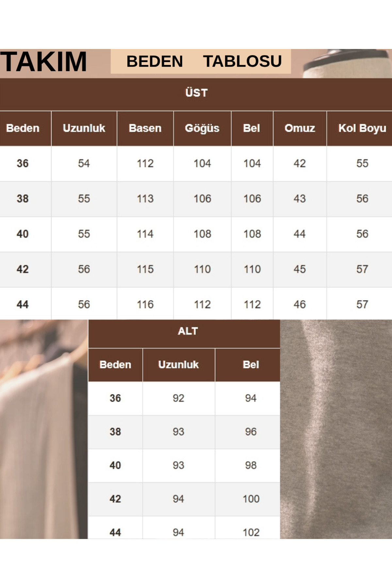Image resolution: width=392 pixels, height=588 pixels.
Task: Click the Basen column header
Action: click(x=145, y=128)
